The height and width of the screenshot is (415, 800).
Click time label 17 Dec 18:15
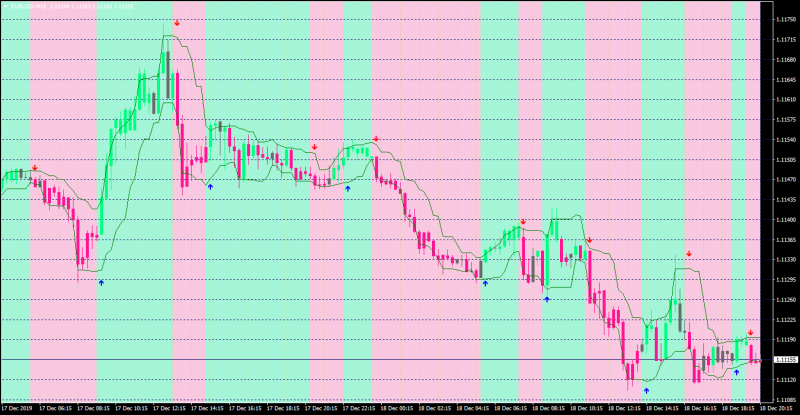pos(283,408)
